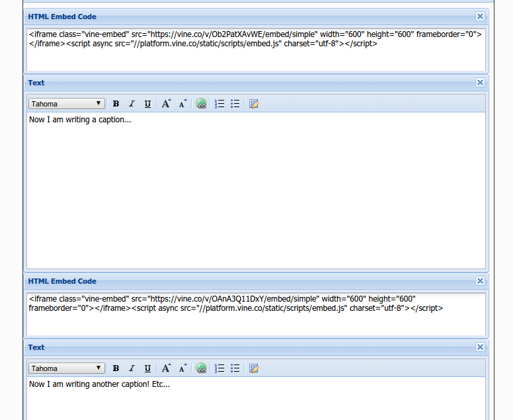The image size is (513, 420).
Task: Close the second HTML Embed Code panel
Action: (480, 281)
